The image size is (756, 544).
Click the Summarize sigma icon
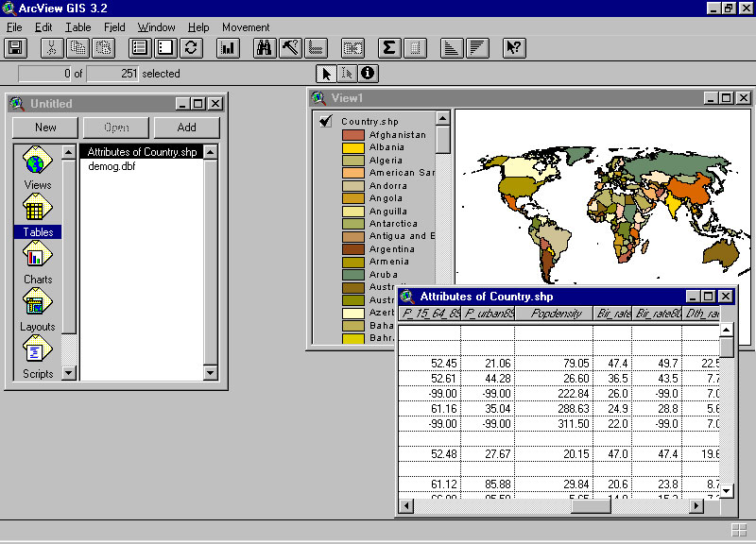click(388, 47)
